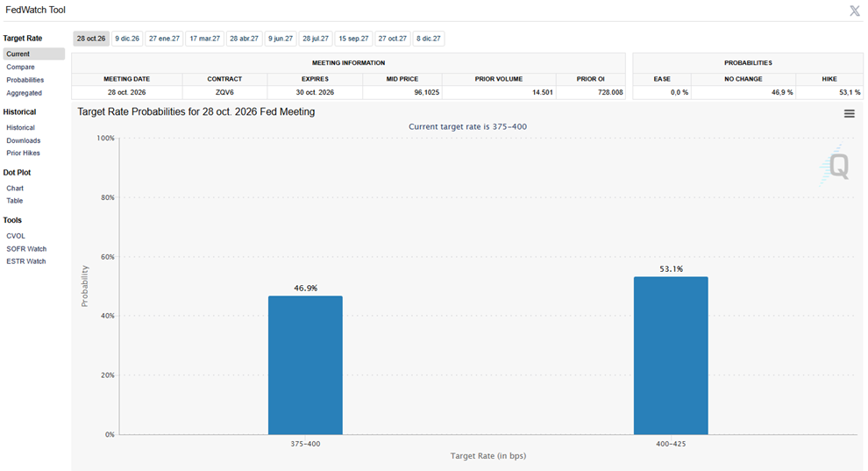The height and width of the screenshot is (471, 868).
Task: Click the EXPIRES column header
Action: coord(315,79)
